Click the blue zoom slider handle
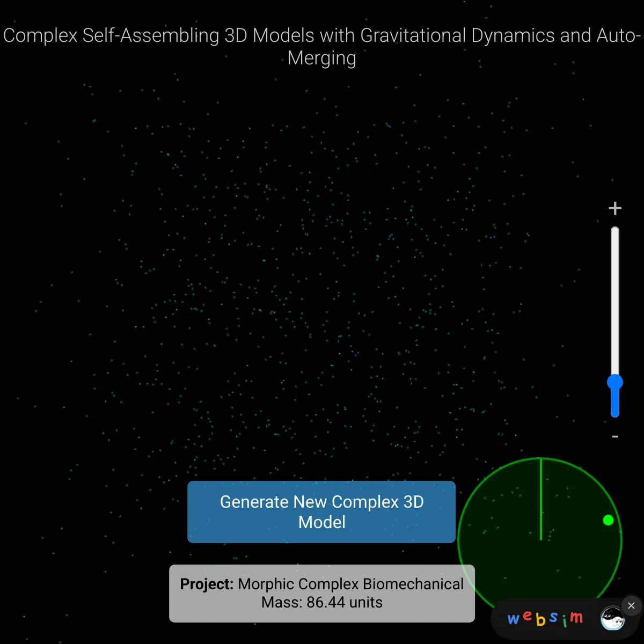Viewport: 644px width, 644px height. [615, 382]
